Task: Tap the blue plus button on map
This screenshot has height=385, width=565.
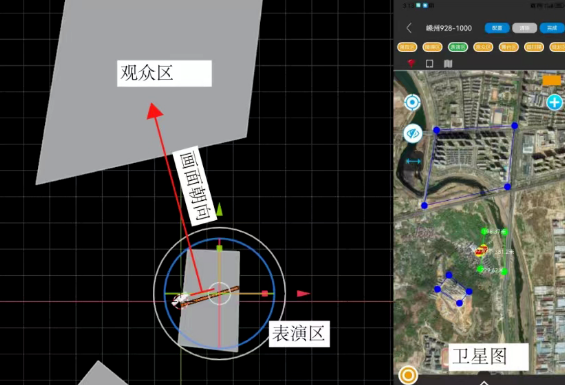Action: tap(555, 102)
